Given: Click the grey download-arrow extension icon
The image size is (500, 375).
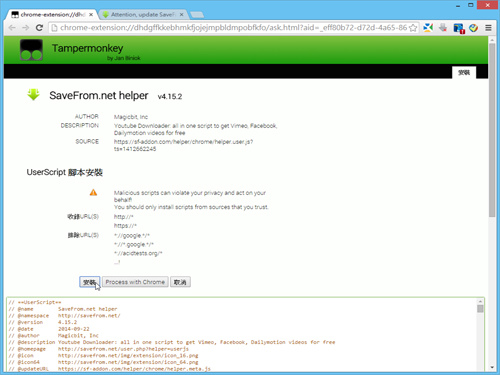Looking at the screenshot, I should tap(443, 28).
